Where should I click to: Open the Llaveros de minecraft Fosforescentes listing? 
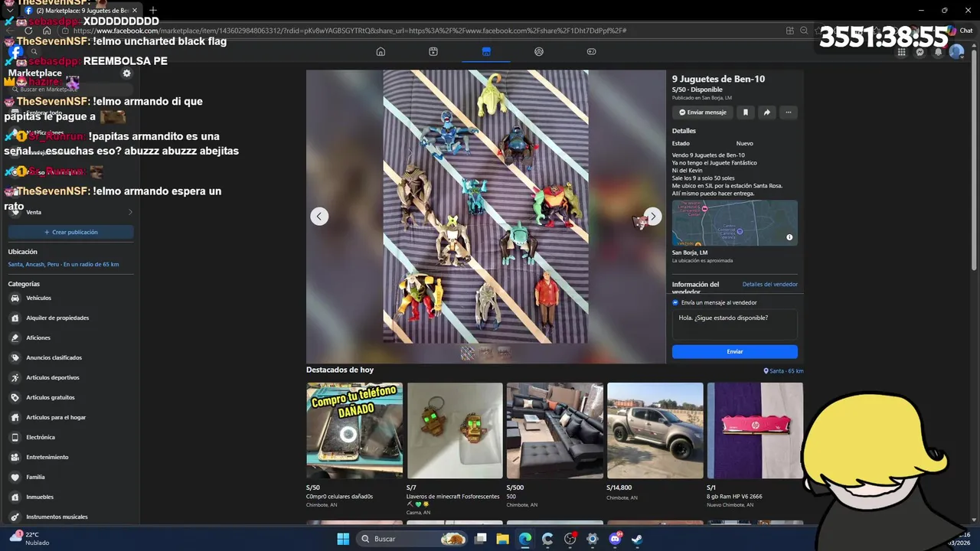[455, 448]
